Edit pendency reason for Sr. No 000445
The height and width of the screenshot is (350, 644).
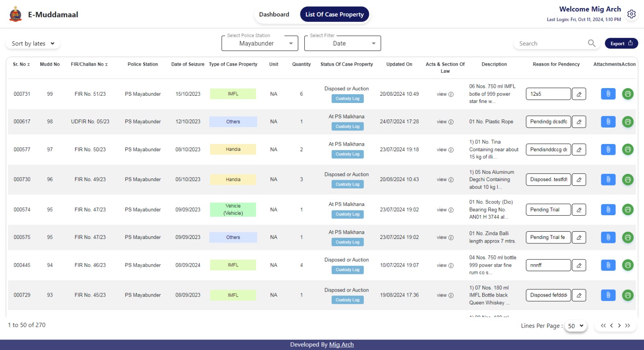click(x=579, y=265)
